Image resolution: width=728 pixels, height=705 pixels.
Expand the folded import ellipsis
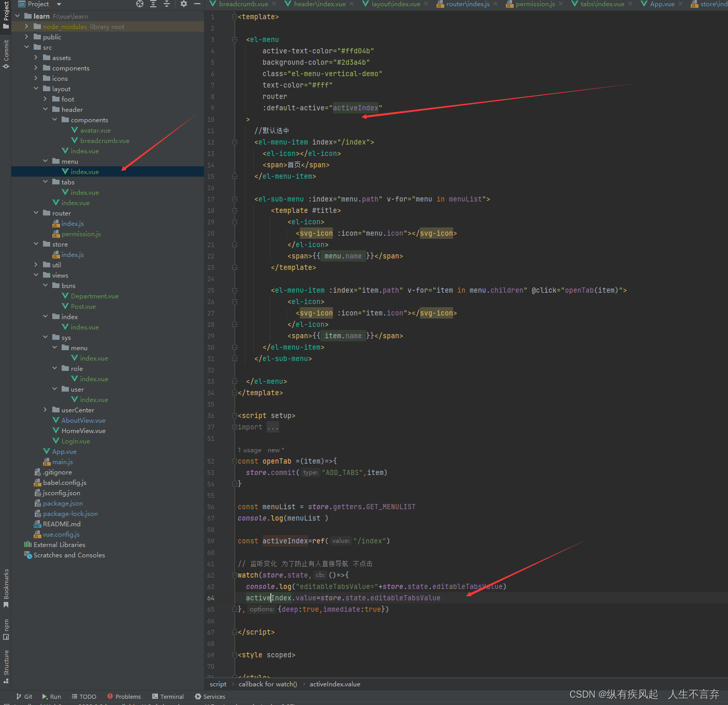click(273, 427)
